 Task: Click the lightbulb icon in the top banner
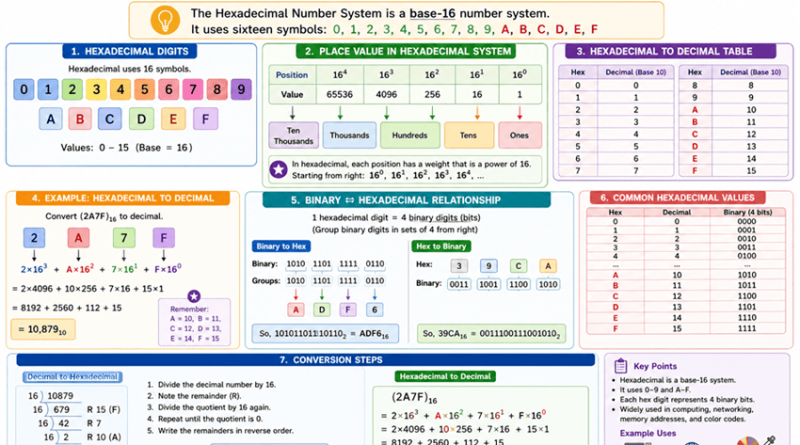pyautogui.click(x=165, y=20)
